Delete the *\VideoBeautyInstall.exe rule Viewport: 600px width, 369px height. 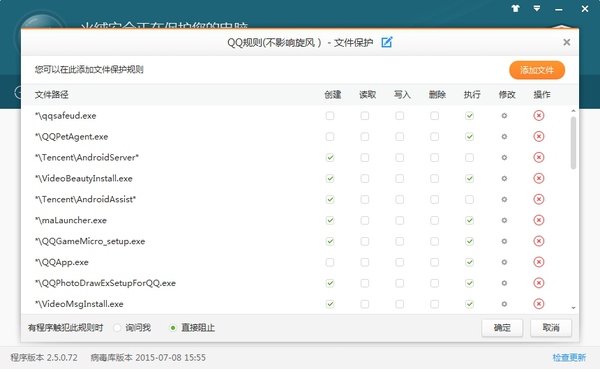click(x=539, y=178)
